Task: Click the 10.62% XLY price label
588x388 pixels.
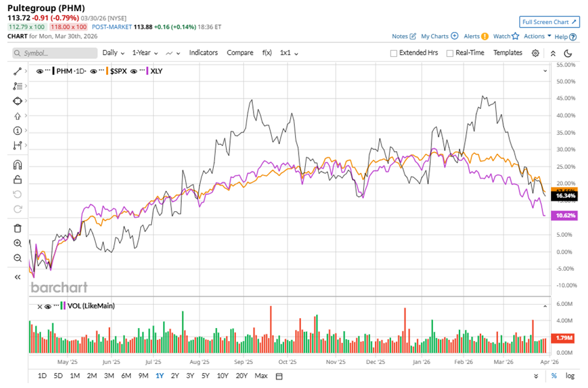Action: tap(565, 215)
